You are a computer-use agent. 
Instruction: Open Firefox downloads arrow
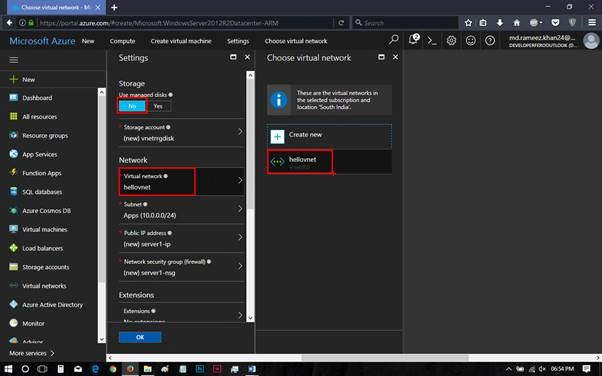pyautogui.click(x=499, y=23)
